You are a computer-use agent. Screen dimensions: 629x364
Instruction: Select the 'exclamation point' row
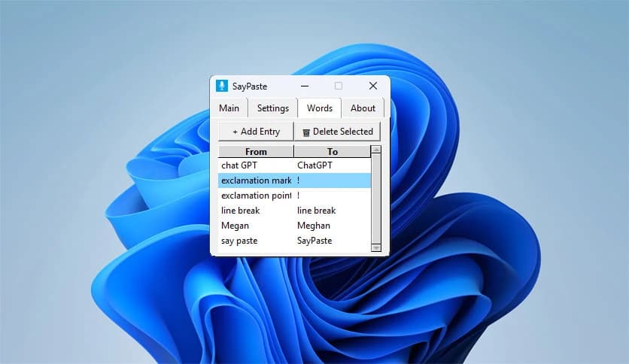pos(294,196)
